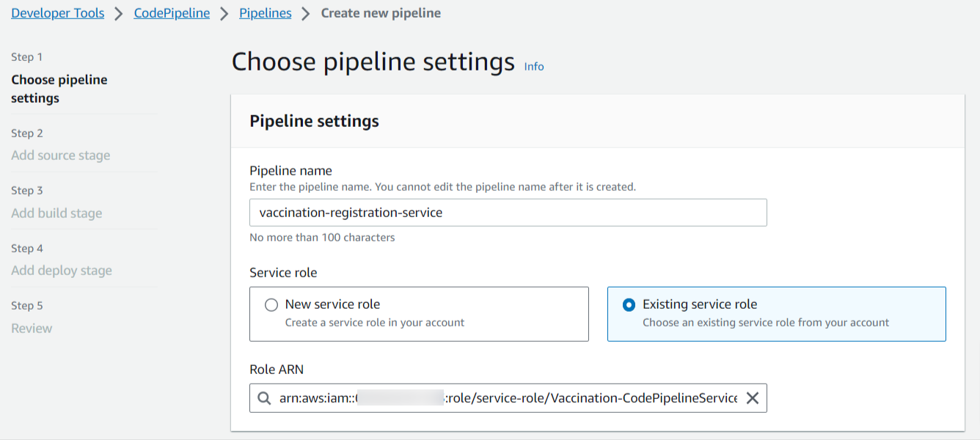Go to the CodePipeline breadcrumb link
The width and height of the screenshot is (980, 440).
click(172, 13)
